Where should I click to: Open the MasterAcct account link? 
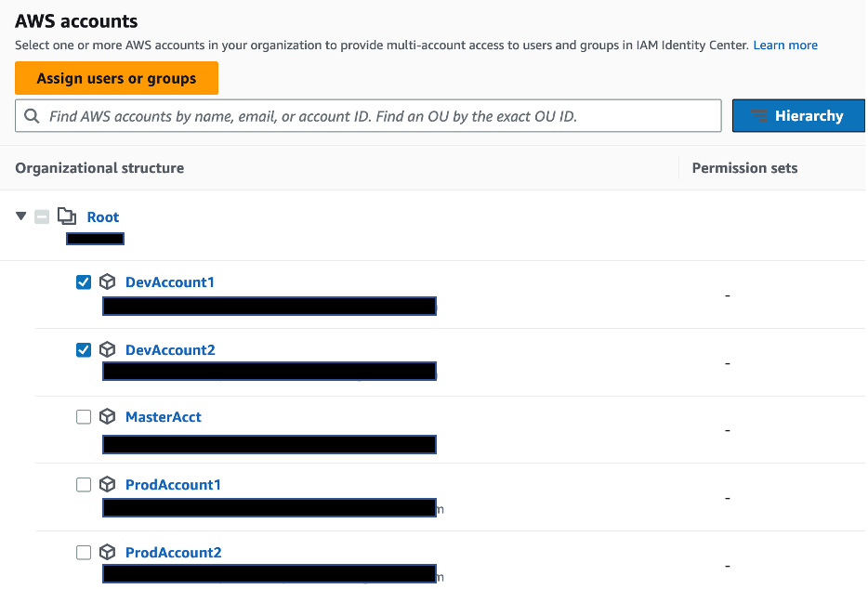point(164,417)
